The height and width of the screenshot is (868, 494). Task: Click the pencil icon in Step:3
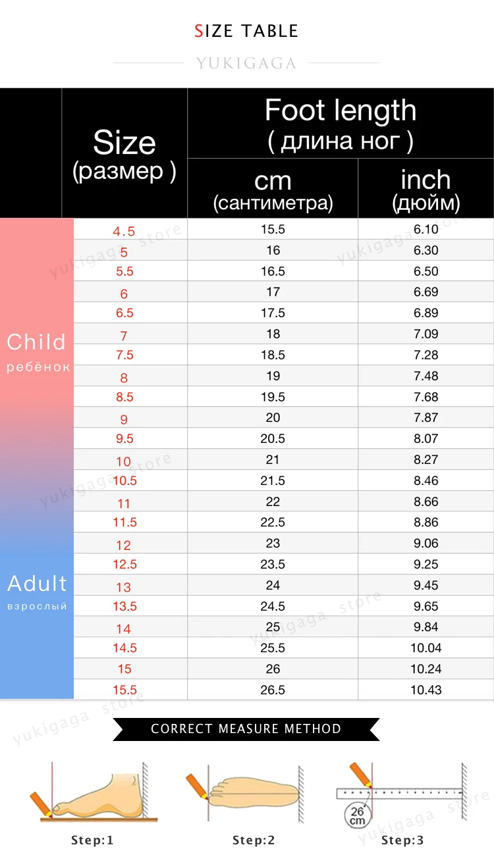(361, 775)
